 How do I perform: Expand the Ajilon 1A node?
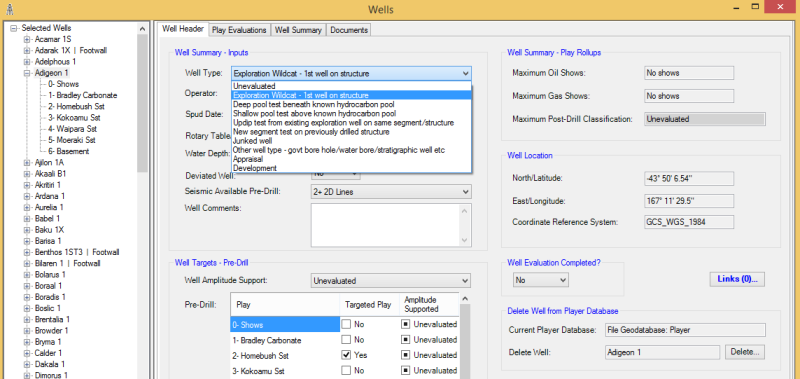coord(27,163)
